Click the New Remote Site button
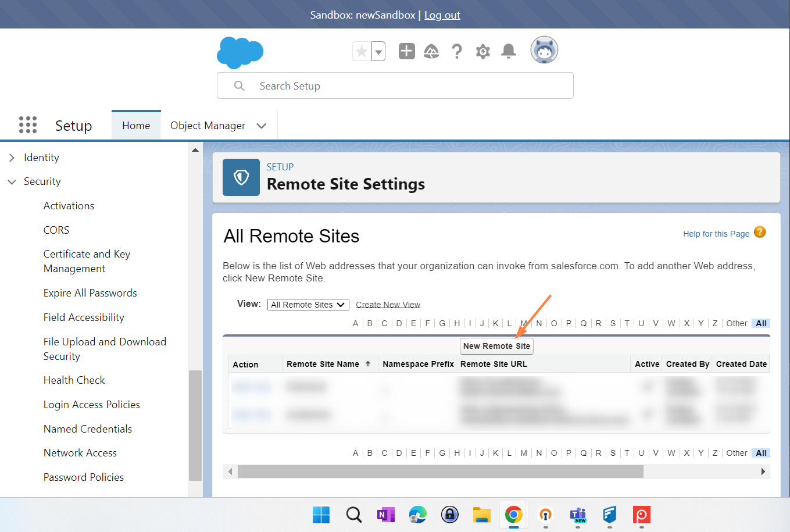 pyautogui.click(x=496, y=346)
